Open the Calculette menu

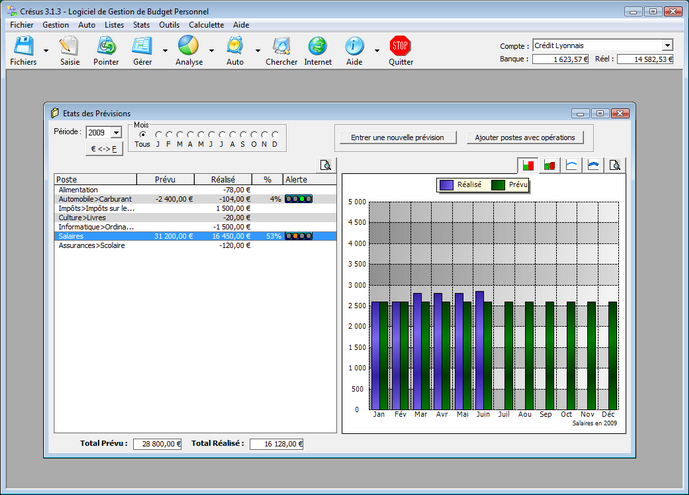pyautogui.click(x=206, y=25)
